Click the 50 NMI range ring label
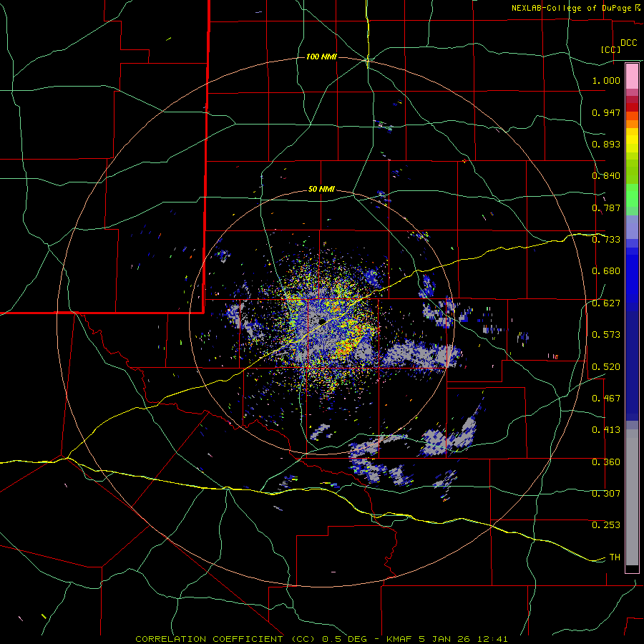The image size is (644, 644). [321, 190]
